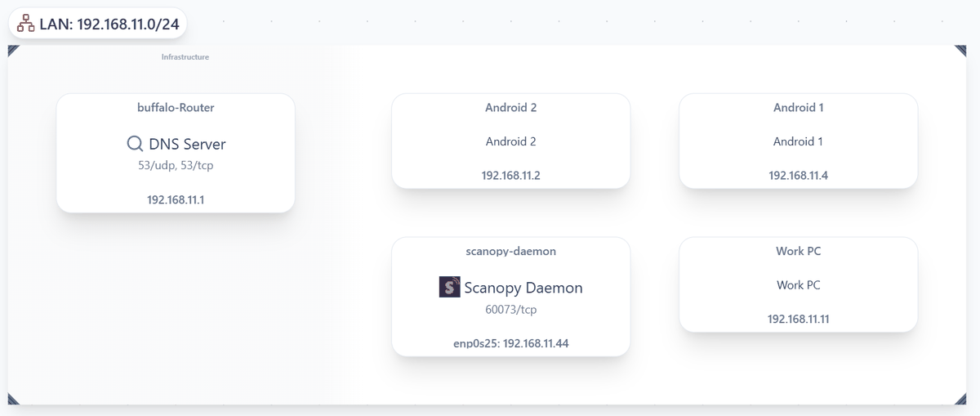This screenshot has height=416, width=980.
Task: Select the Android 2 host card
Action: pyautogui.click(x=510, y=141)
